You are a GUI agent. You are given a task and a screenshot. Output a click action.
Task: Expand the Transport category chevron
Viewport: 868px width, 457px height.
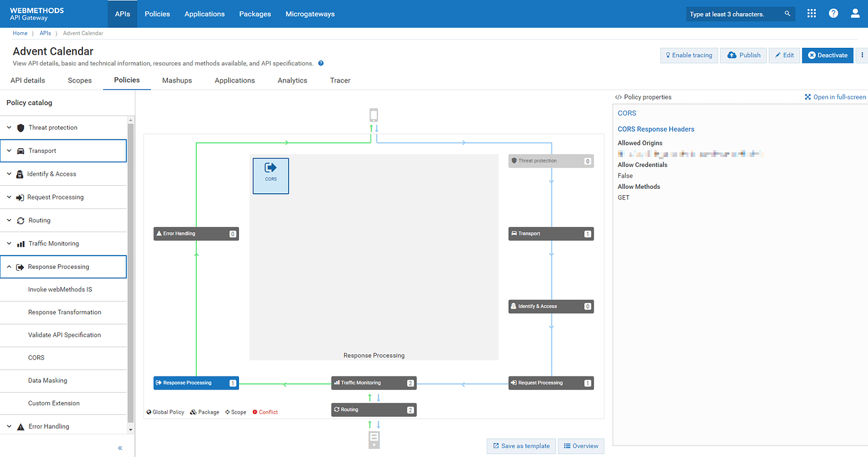point(9,151)
